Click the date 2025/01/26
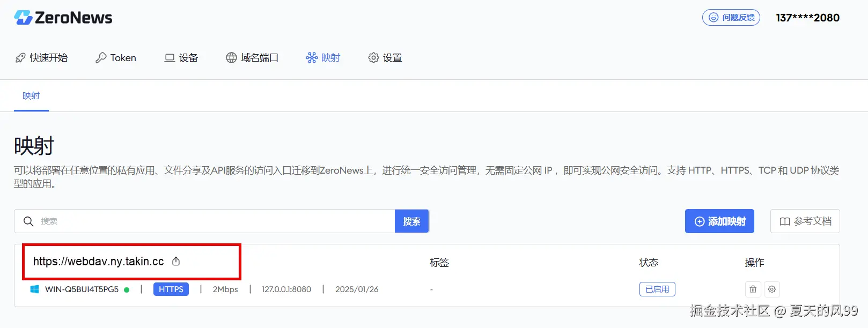868x328 pixels. point(357,289)
